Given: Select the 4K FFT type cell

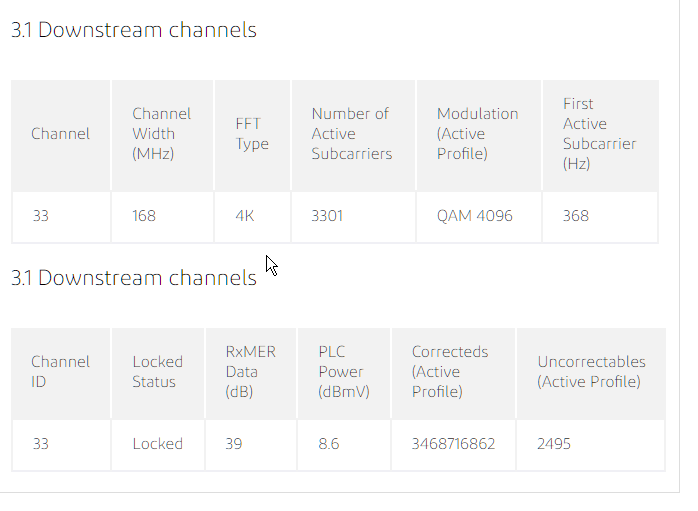Looking at the screenshot, I should point(245,216).
